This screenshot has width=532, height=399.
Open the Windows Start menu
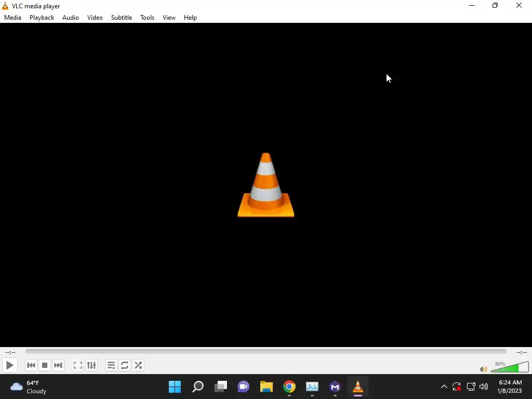click(x=175, y=387)
